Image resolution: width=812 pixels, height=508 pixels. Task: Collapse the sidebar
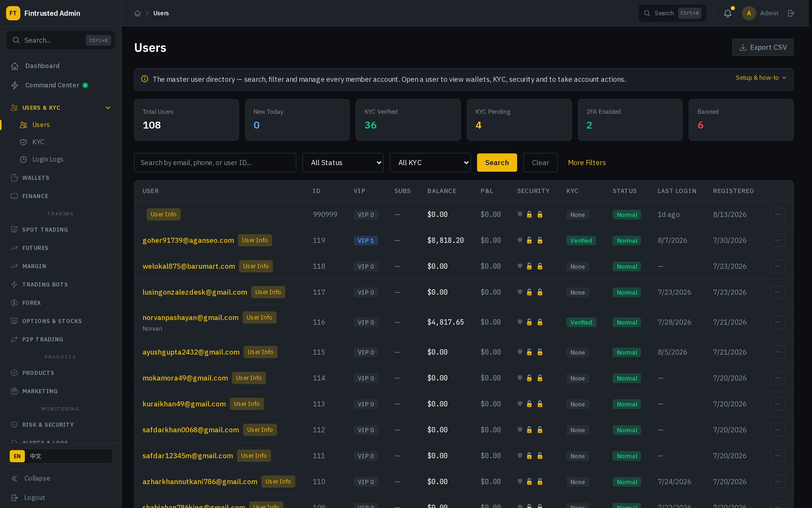click(61, 478)
